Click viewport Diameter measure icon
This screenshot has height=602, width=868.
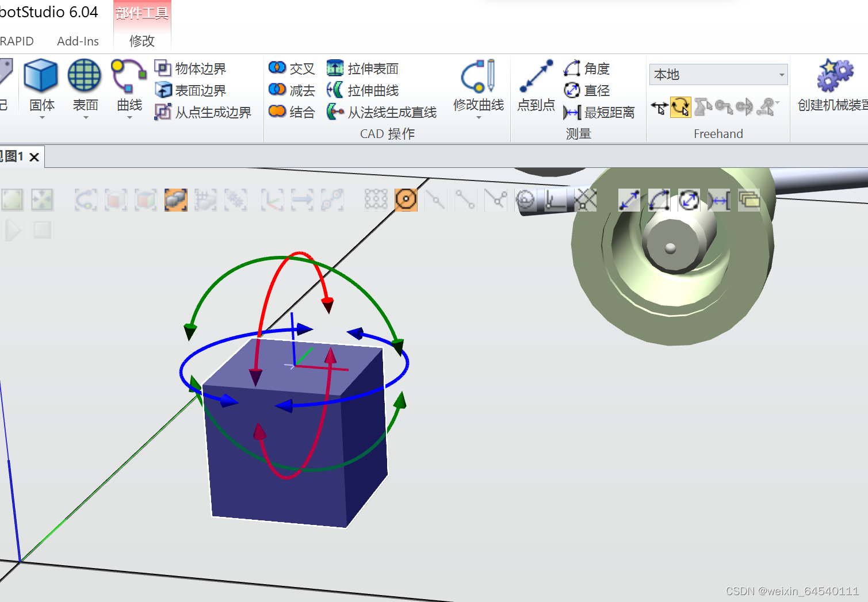pyautogui.click(x=689, y=200)
